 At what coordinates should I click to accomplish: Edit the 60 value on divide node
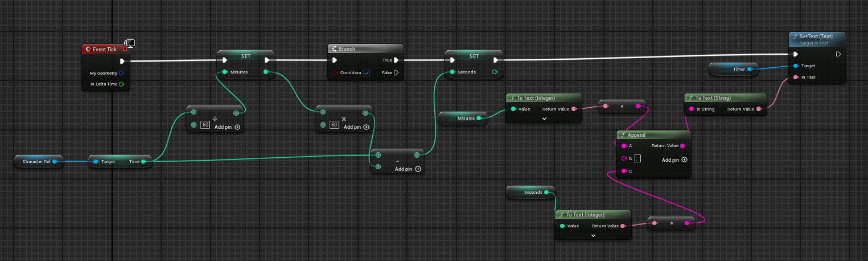205,125
